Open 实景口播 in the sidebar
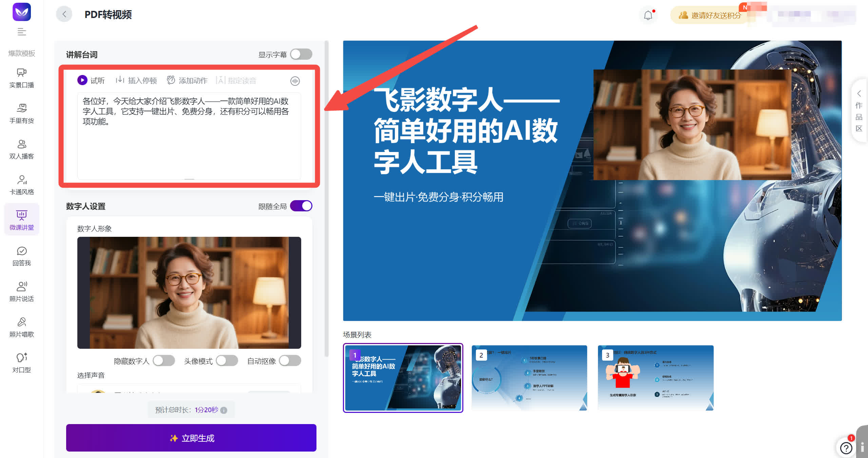868x458 pixels. point(22,78)
